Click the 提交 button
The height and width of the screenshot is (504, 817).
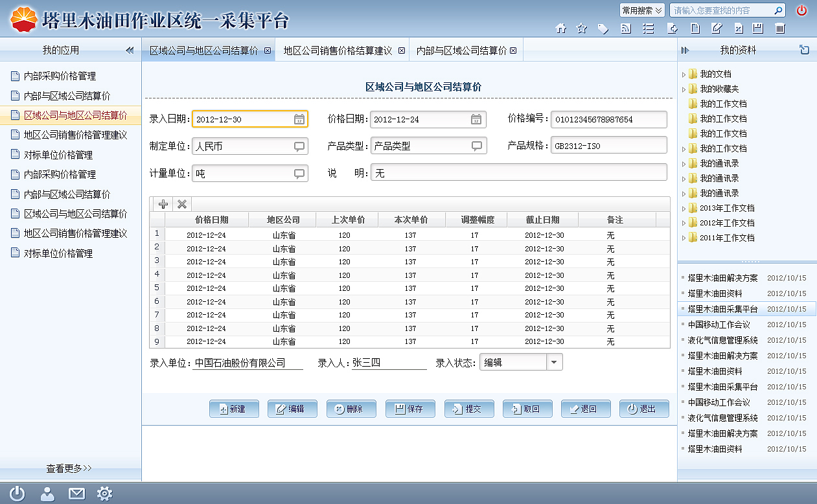(469, 409)
